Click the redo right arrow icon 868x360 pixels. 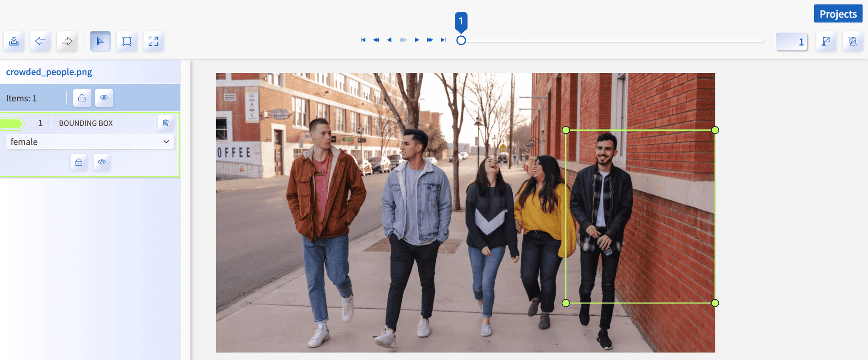click(x=67, y=41)
